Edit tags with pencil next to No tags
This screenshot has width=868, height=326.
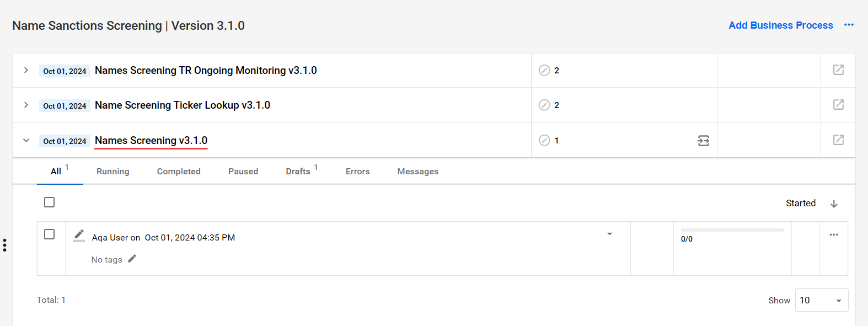tap(132, 259)
